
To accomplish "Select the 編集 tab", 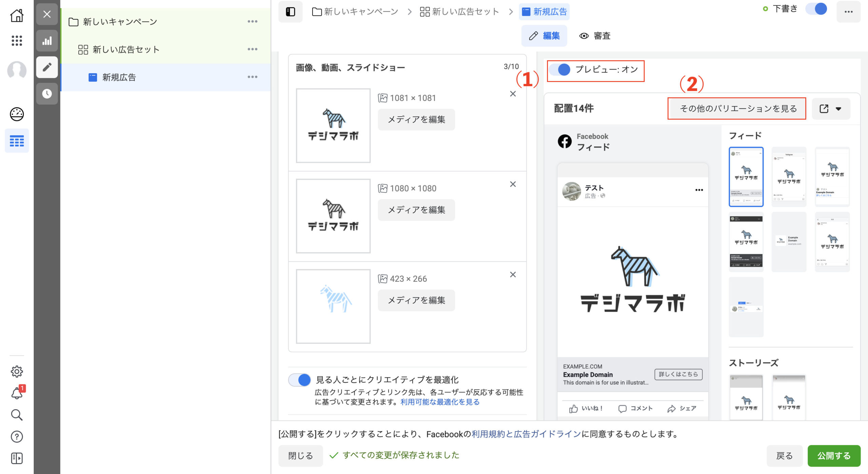I will [544, 36].
